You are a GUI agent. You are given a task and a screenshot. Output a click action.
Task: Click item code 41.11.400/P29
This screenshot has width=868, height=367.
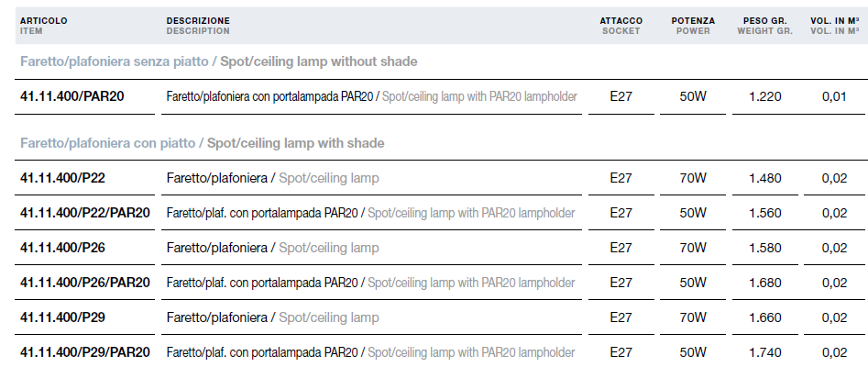click(x=62, y=317)
